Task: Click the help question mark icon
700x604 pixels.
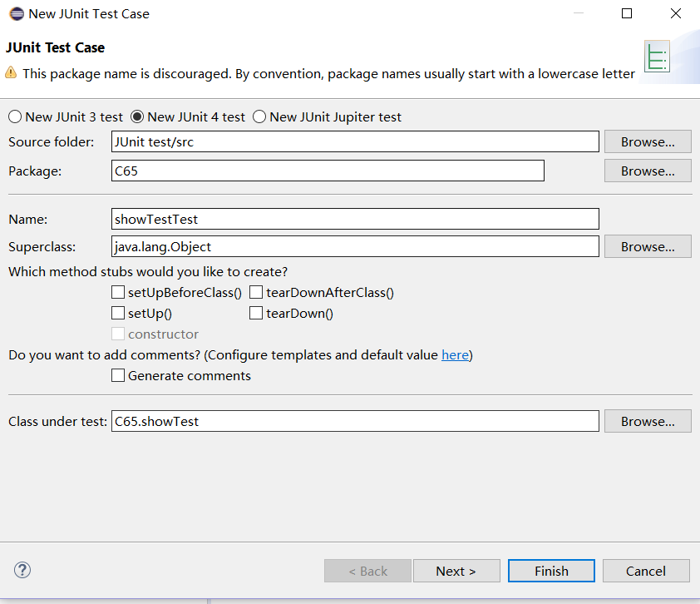Action: pos(22,570)
